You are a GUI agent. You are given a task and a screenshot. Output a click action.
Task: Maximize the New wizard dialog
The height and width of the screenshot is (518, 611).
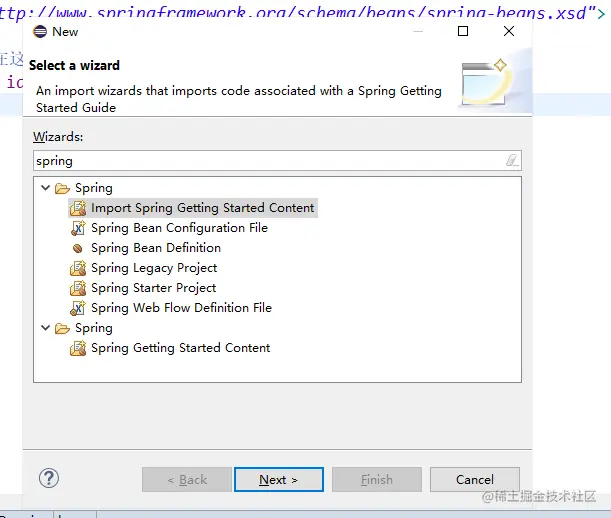(x=463, y=31)
